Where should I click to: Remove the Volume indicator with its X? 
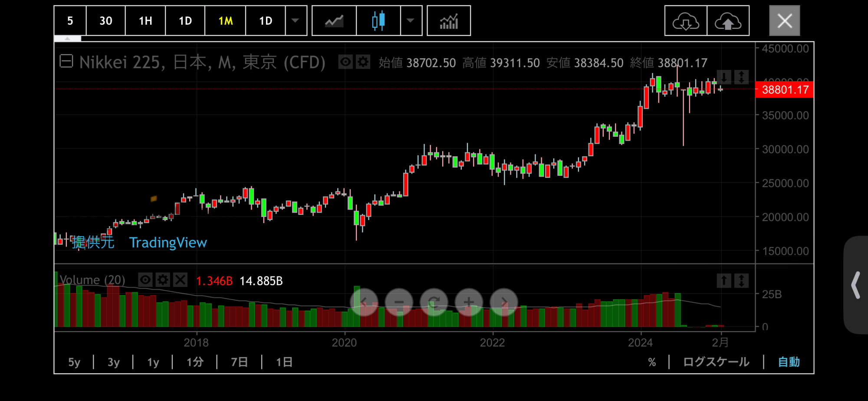pos(180,280)
